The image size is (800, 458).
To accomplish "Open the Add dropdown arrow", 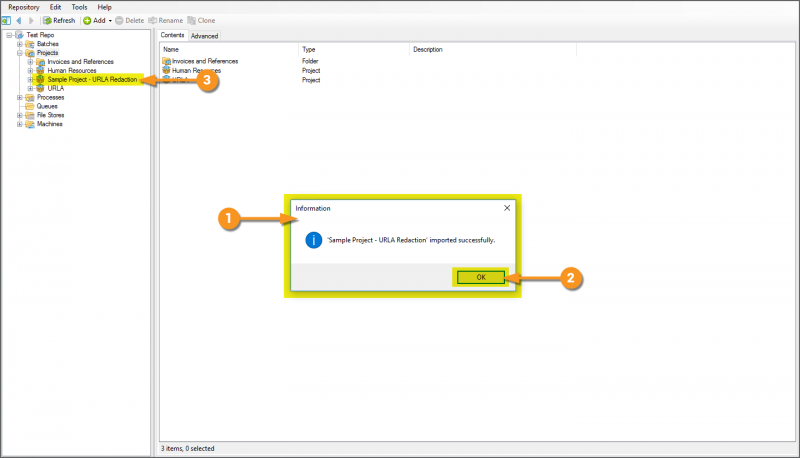I will (x=110, y=21).
